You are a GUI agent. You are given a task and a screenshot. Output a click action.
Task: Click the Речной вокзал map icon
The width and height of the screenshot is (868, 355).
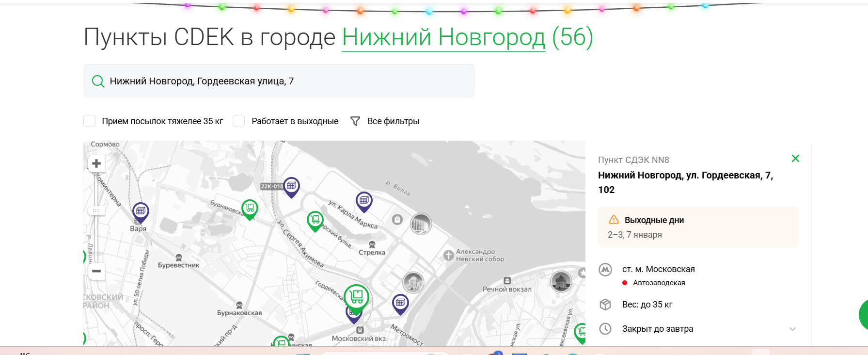tap(507, 281)
